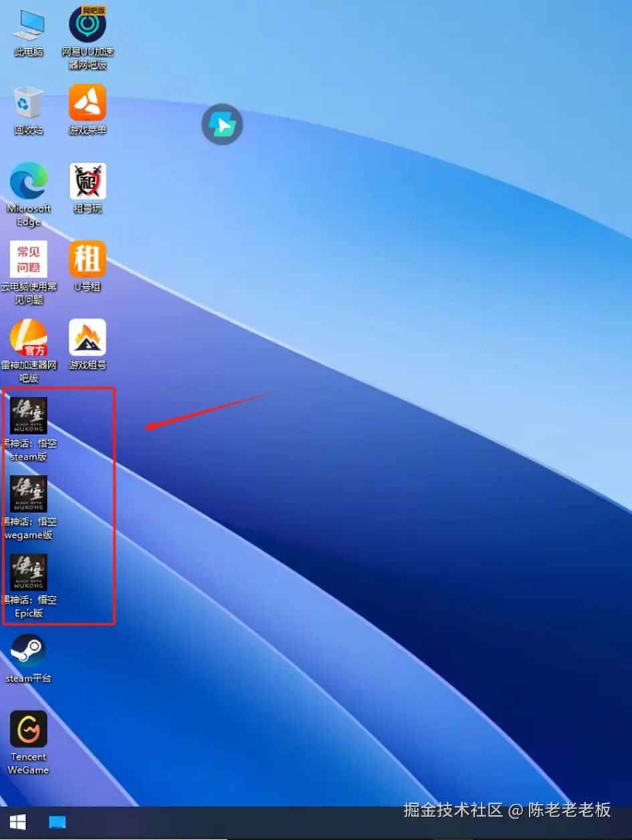Click the blue taskbar app icon
This screenshot has height=840, width=632.
(58, 822)
